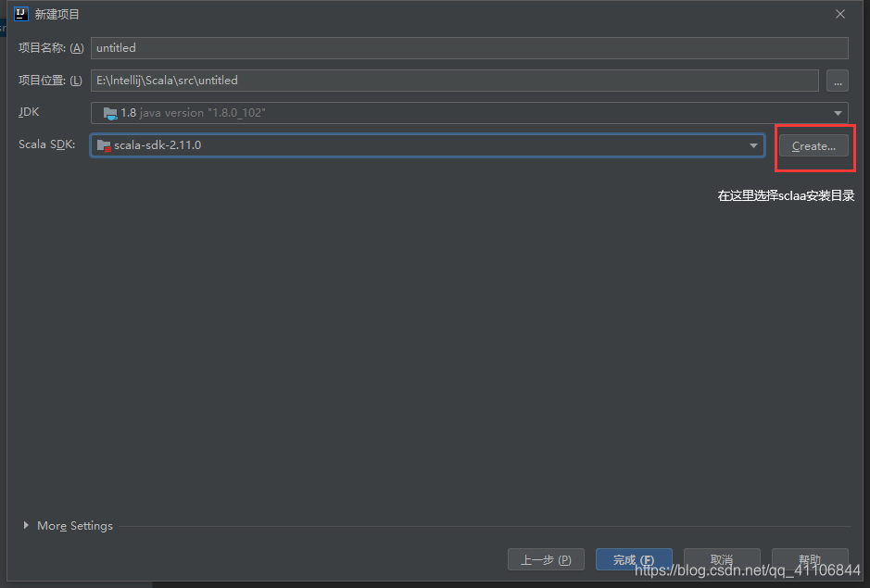
Task: Open help with the 帮助 button
Action: coord(810,559)
